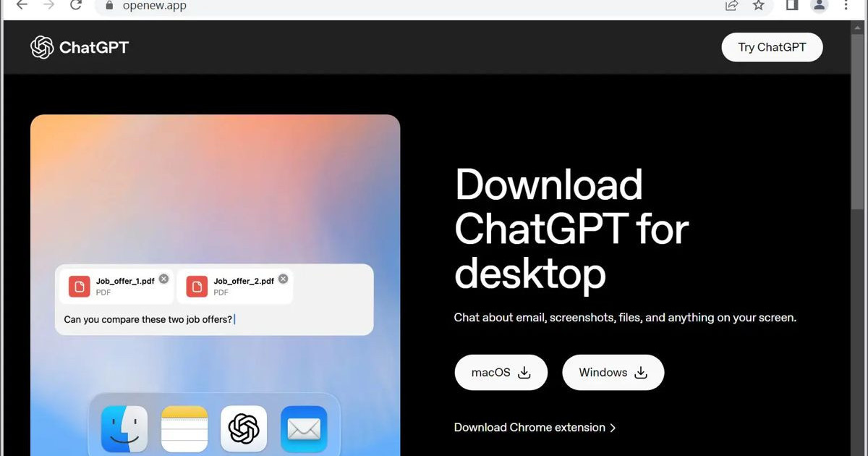Screen dimensions: 868x456
Task: Click the Job_offer_2.pdf file icon
Action: [197, 287]
